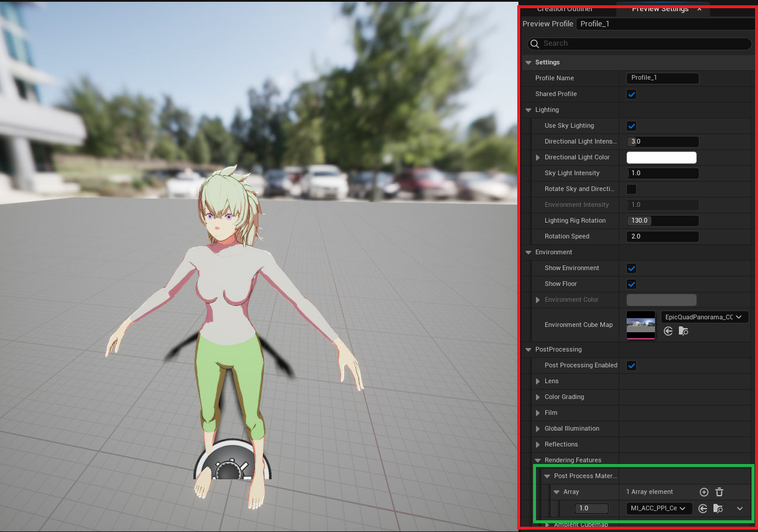Expand Directional Light Color property

pos(538,158)
